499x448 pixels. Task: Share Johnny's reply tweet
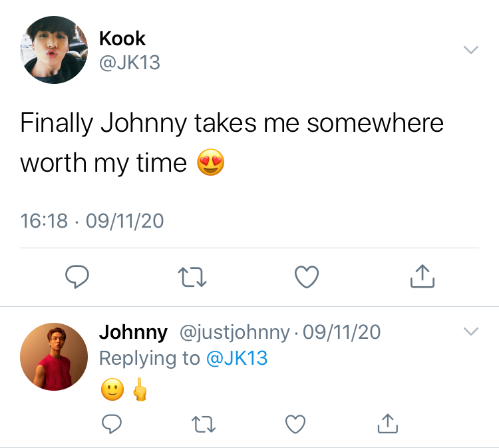tap(388, 423)
